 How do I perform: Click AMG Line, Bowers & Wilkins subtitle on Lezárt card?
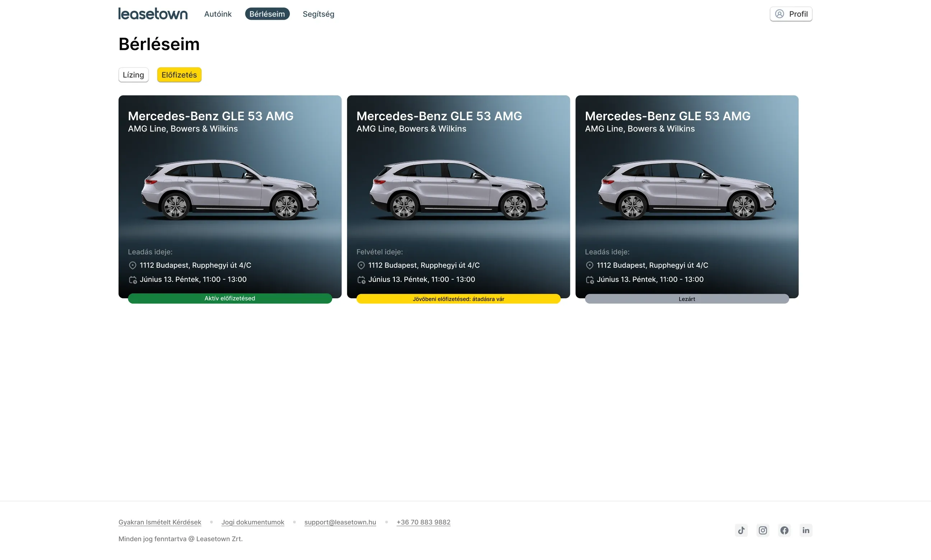[640, 129]
